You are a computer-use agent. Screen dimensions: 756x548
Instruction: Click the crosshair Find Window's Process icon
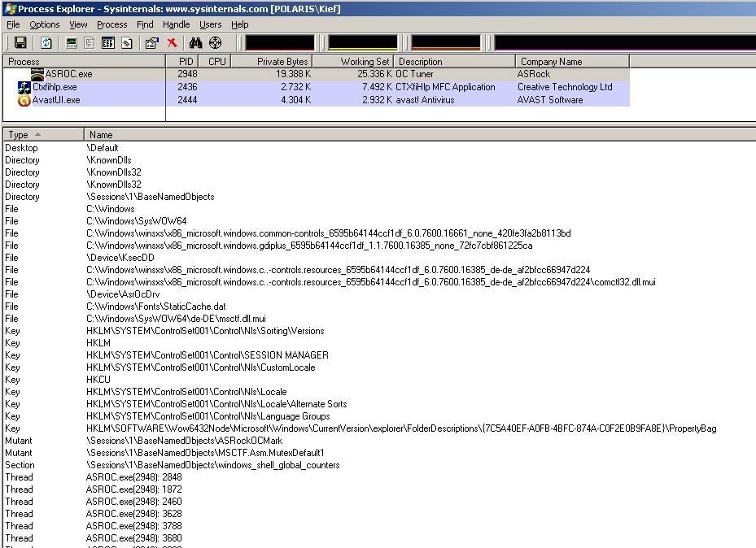tap(215, 43)
